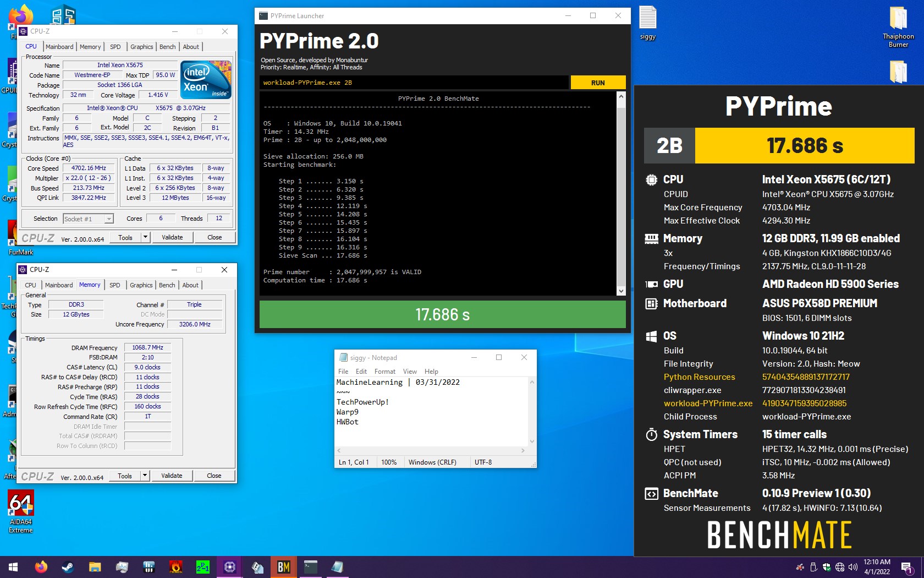
Task: Click the Memory module icon in BenchMate panel
Action: pyautogui.click(x=651, y=238)
